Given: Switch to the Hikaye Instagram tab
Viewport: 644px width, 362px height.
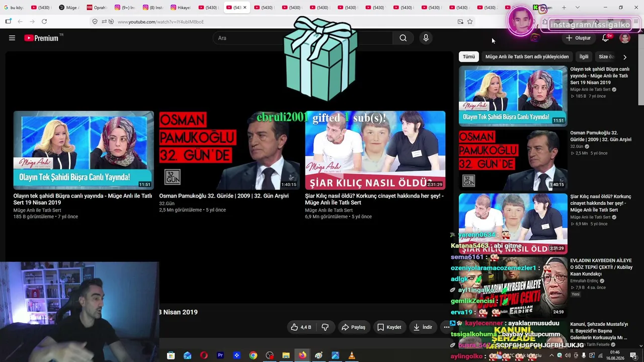Looking at the screenshot, I should tap(181, 8).
